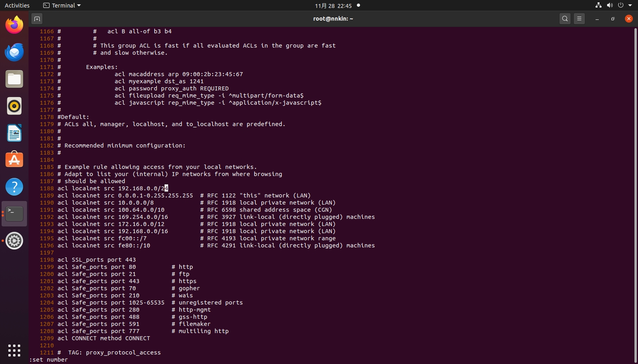Open terminal search with magnifier icon
Image resolution: width=638 pixels, height=364 pixels.
coord(565,19)
